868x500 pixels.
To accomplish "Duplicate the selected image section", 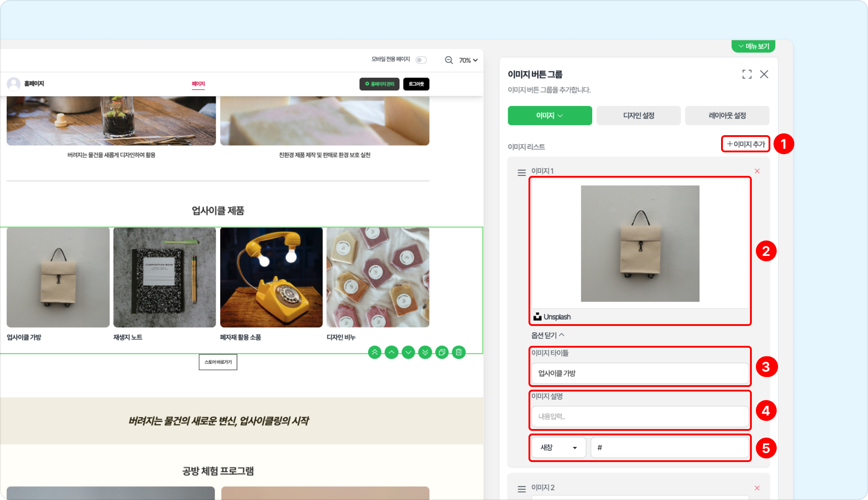I will (x=442, y=352).
